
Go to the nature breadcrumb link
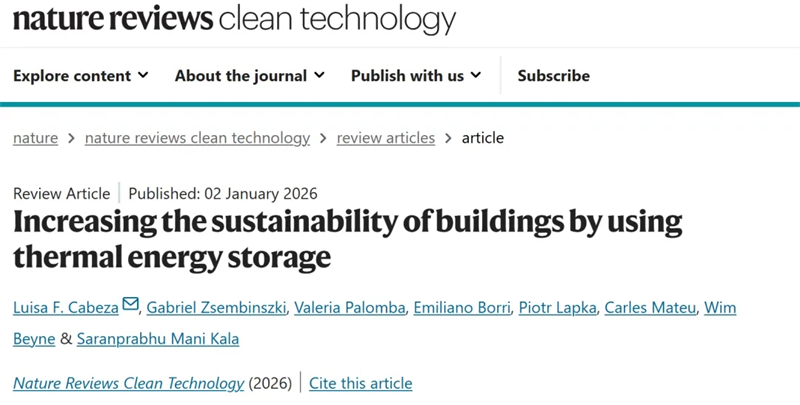(35, 138)
